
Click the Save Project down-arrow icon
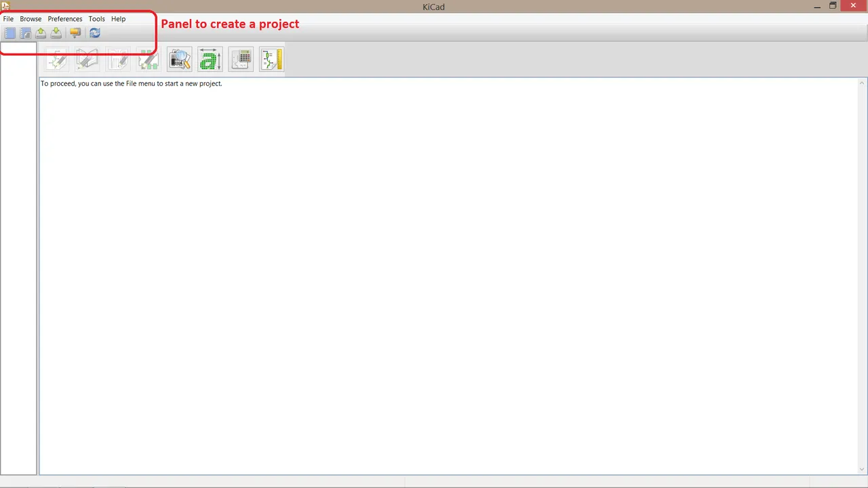click(x=56, y=33)
